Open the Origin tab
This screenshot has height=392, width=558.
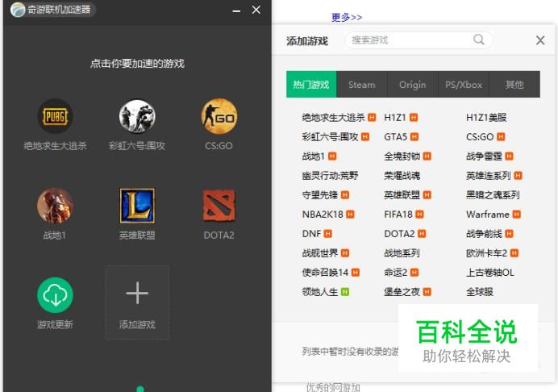(x=412, y=85)
